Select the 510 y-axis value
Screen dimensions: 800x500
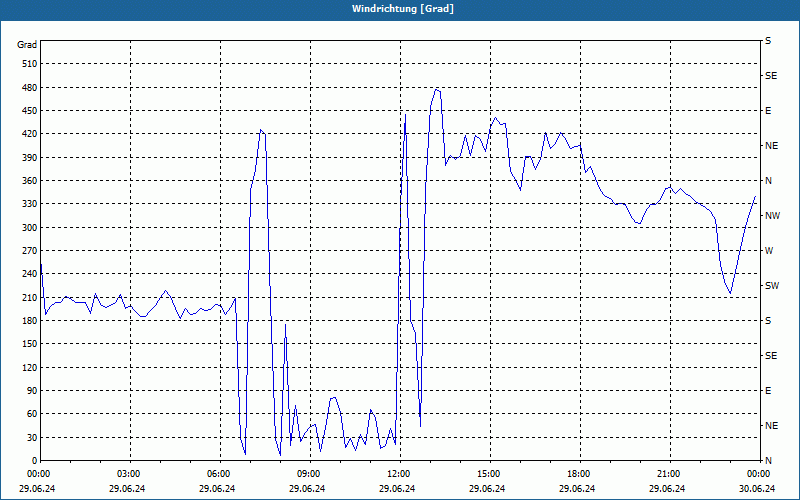30,64
